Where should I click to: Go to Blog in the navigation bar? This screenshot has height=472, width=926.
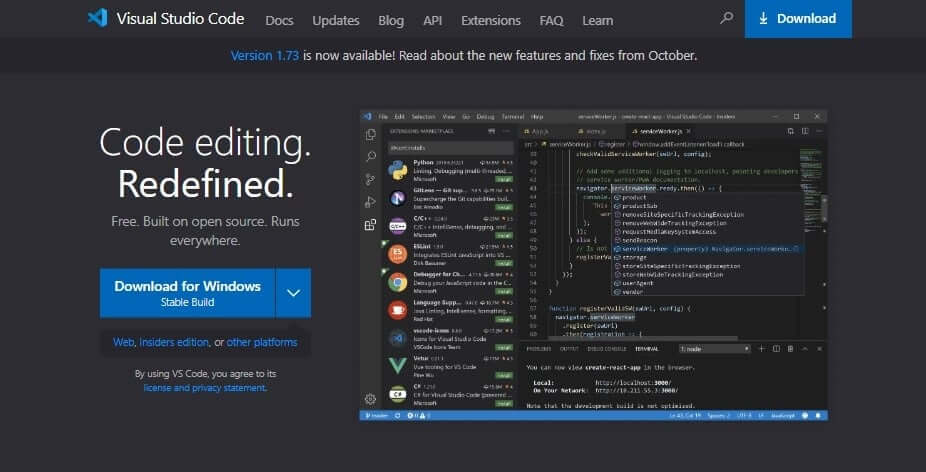point(391,21)
